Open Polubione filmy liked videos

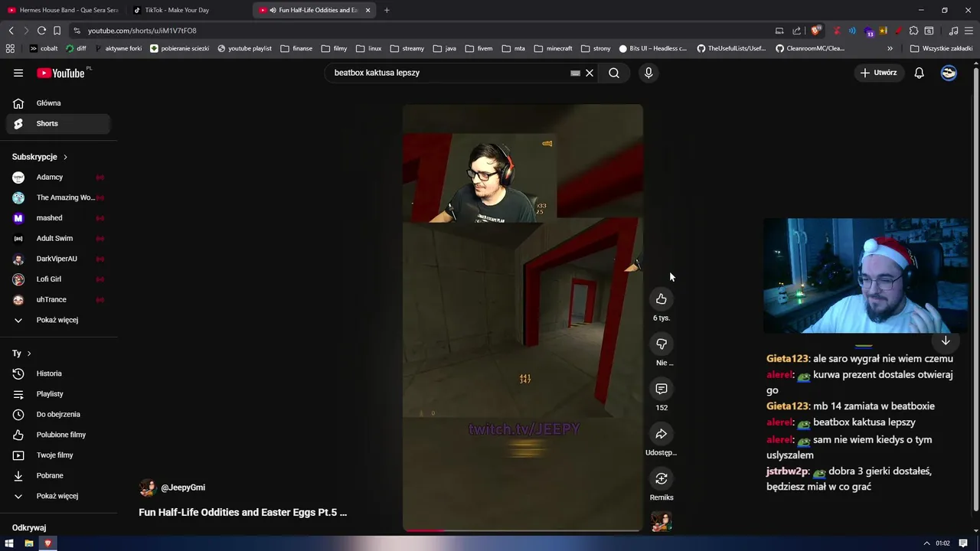coord(57,435)
